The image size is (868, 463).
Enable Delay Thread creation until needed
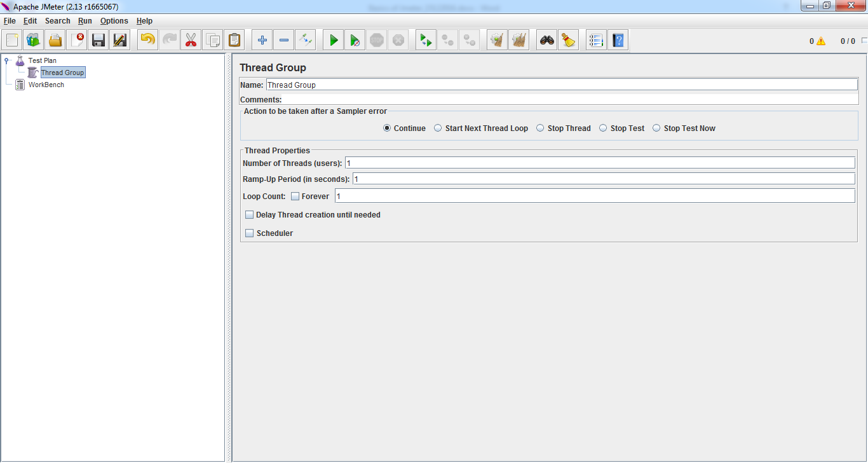tap(249, 215)
